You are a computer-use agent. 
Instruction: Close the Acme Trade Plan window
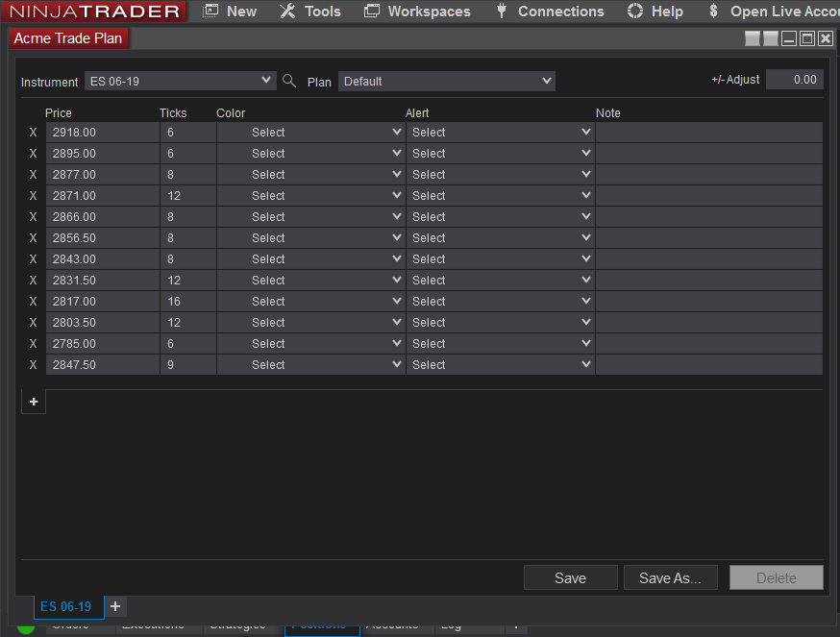[826, 38]
